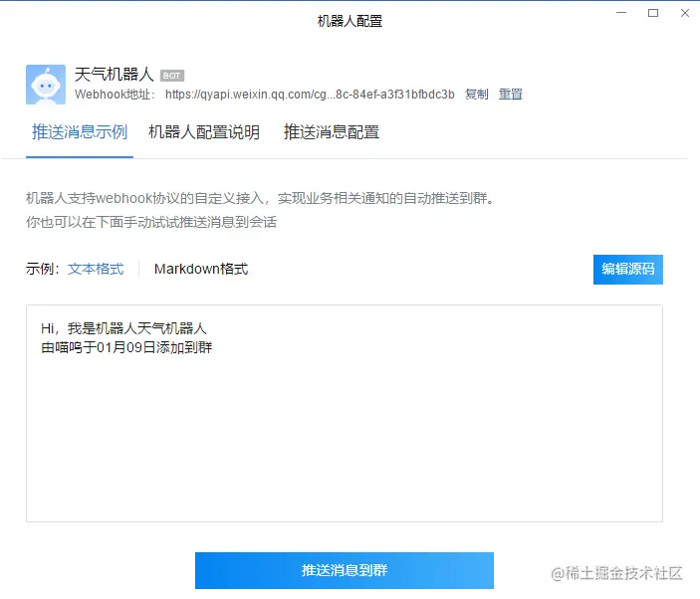Reset the Webhook address via 重置

(x=510, y=95)
